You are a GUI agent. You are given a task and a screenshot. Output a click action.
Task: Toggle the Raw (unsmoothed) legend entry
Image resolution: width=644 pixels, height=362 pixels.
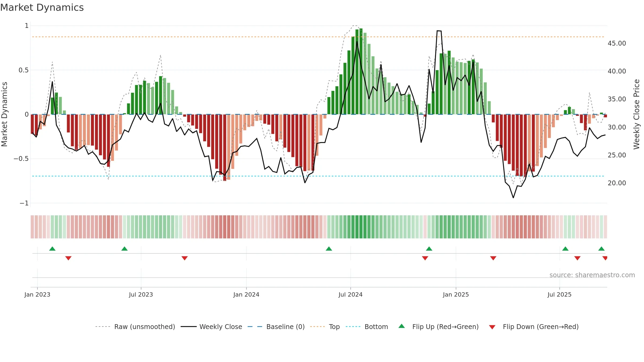(135, 327)
